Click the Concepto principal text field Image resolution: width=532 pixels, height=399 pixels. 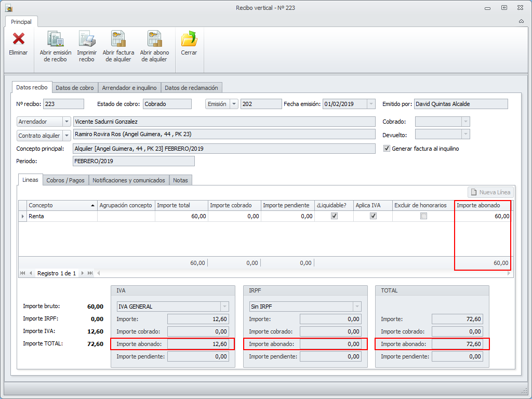(x=223, y=149)
